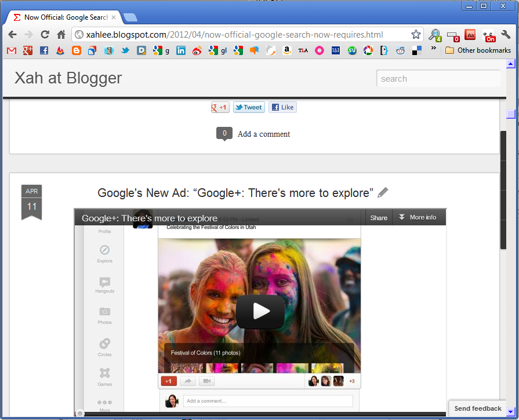This screenshot has width=519, height=420.
Task: Click the Send feedback button
Action: (478, 408)
